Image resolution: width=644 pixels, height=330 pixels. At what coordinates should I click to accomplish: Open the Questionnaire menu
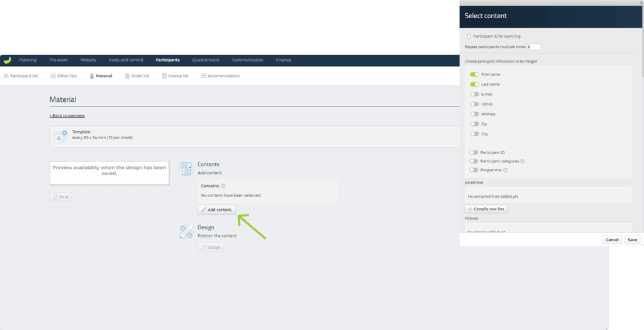point(206,60)
